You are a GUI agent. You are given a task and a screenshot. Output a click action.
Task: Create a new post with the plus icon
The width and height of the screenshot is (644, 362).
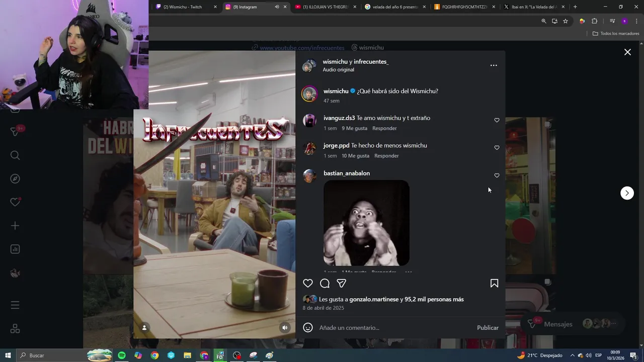coord(15,226)
